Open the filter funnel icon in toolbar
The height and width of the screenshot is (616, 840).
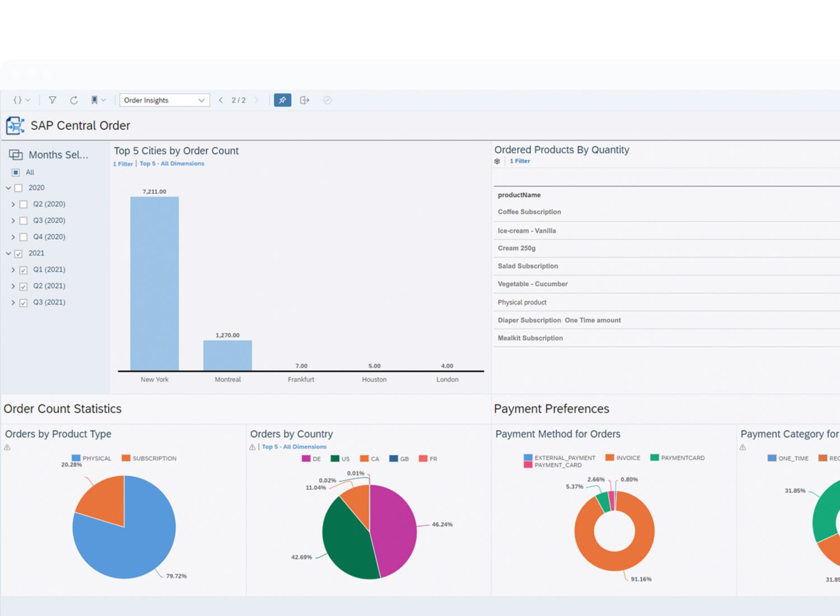coord(52,100)
